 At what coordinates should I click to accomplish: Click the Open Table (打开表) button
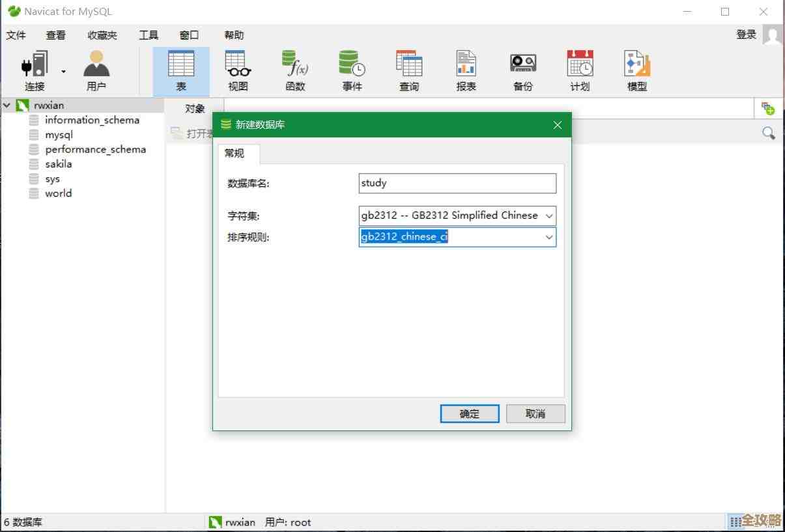[x=192, y=133]
